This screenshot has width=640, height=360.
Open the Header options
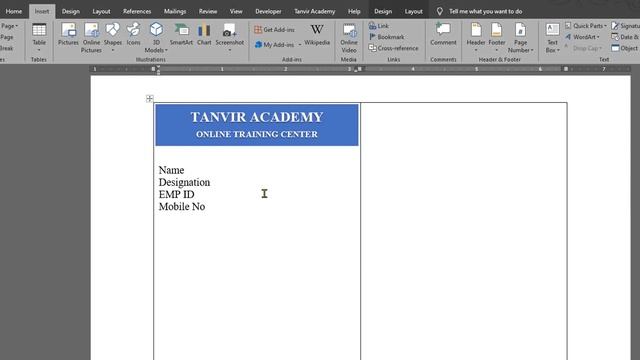pyautogui.click(x=476, y=38)
